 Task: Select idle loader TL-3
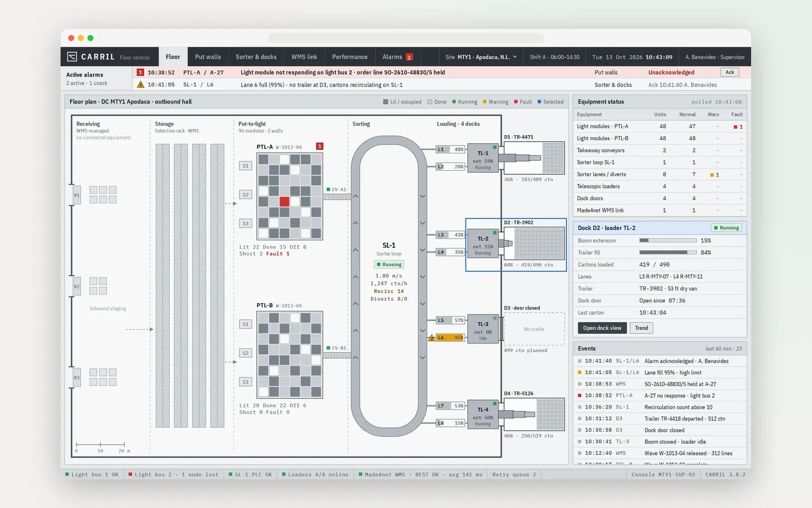coord(483,330)
